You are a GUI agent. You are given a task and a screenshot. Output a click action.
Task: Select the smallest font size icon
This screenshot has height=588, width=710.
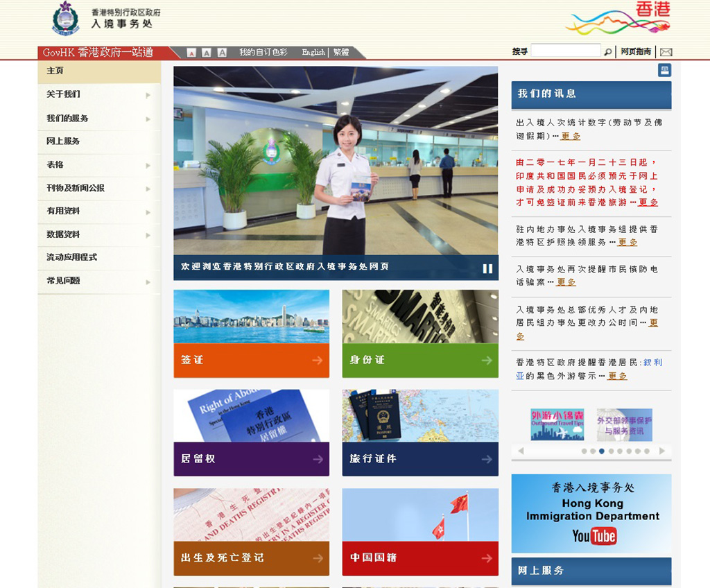pos(191,53)
